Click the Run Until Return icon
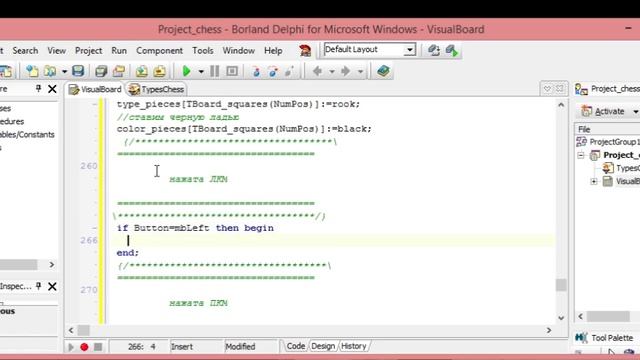Viewport: 640px width, 360px height. coord(289,71)
